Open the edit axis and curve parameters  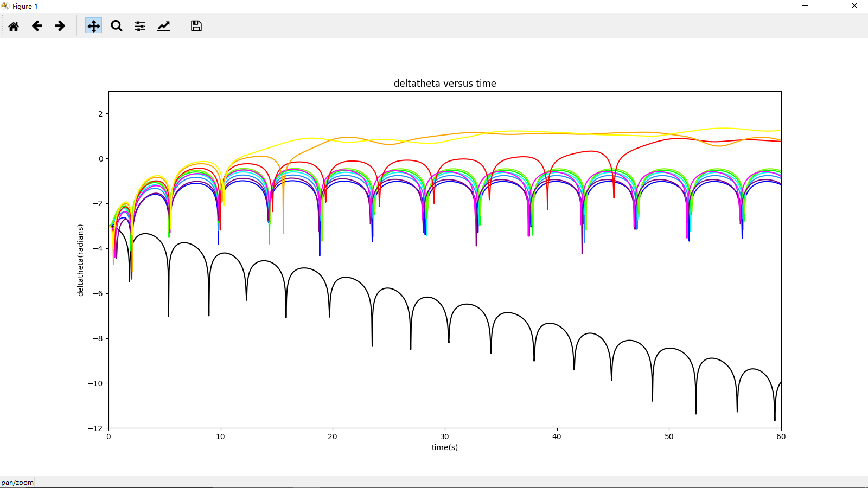coord(163,26)
